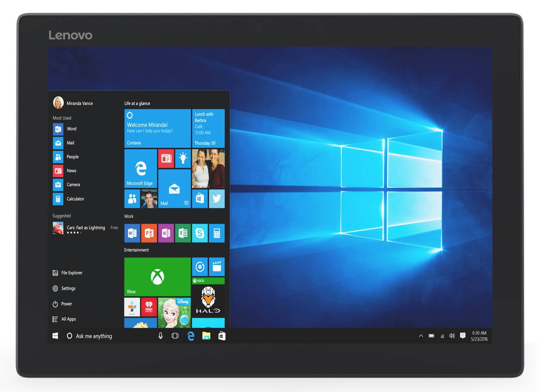Open the PowerPoint tile in Work

149,233
